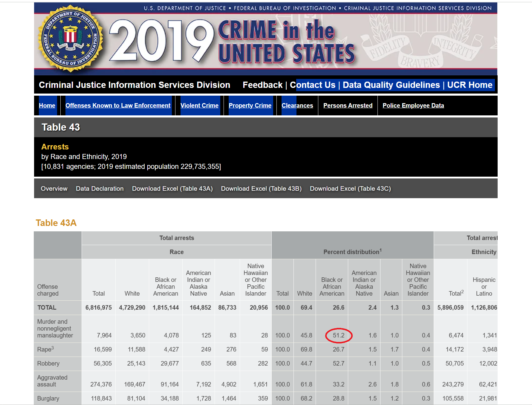Click Black total value 1,815,144

pyautogui.click(x=166, y=308)
